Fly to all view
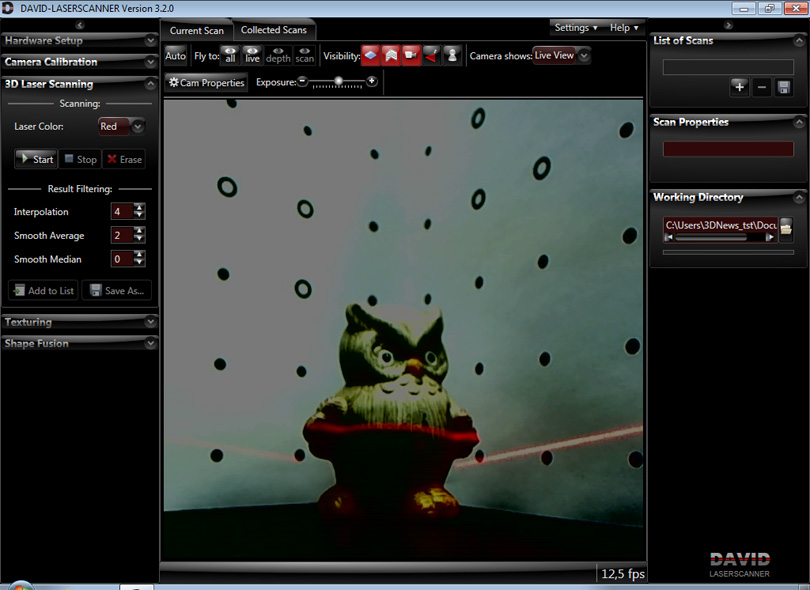 pos(230,55)
